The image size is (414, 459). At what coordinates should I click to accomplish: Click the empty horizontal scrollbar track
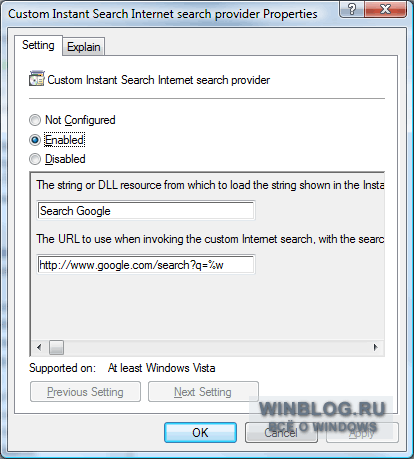pos(217,347)
